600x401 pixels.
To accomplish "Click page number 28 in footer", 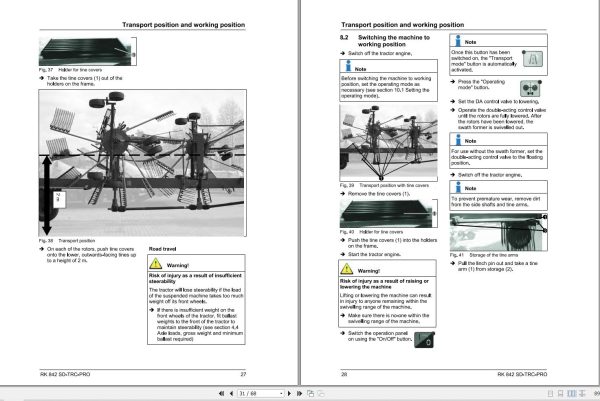I will tap(344, 374).
